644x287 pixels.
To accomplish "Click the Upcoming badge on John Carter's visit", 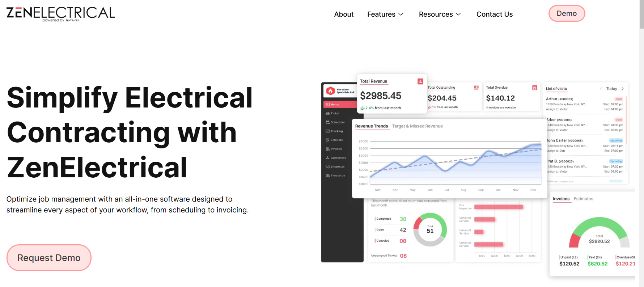I will (616, 140).
